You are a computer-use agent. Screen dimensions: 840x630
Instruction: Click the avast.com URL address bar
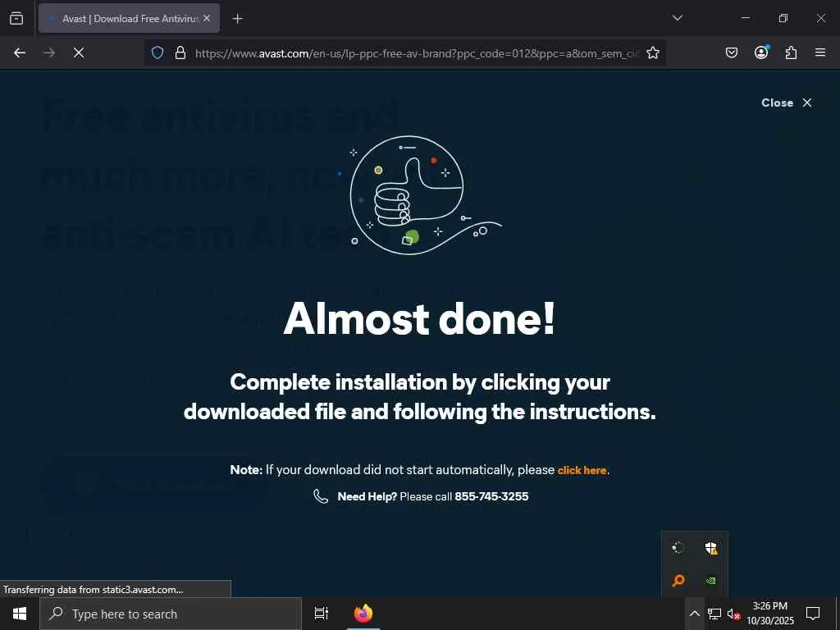[x=417, y=53]
